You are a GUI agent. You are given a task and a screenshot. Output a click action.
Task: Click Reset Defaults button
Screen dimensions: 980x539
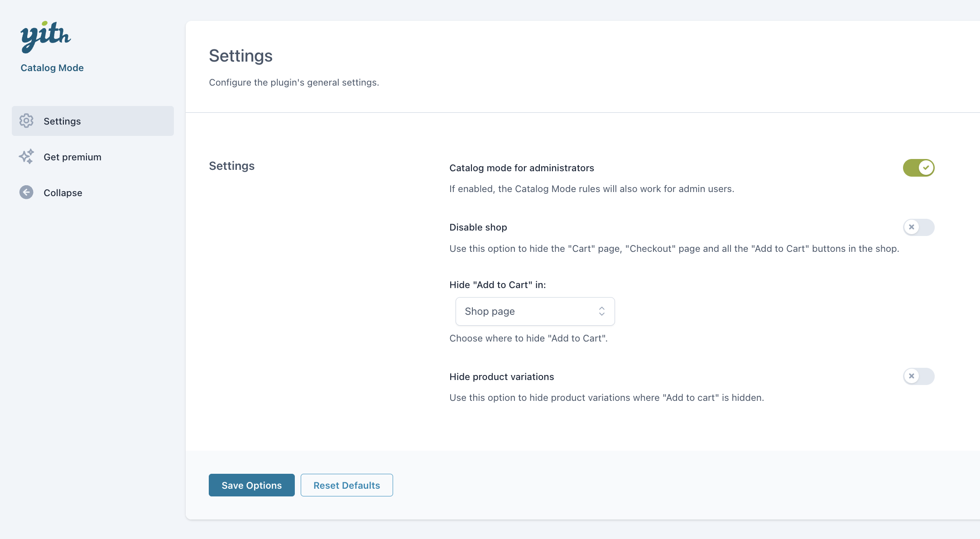[346, 485]
